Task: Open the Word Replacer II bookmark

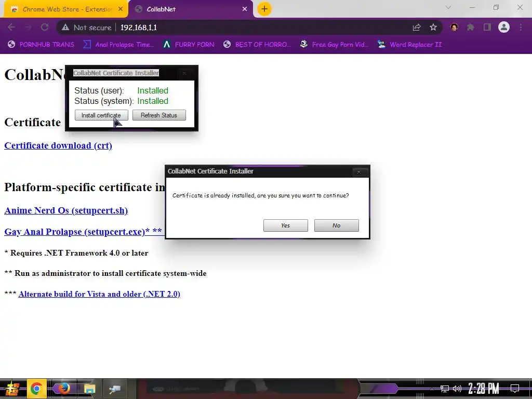Action: coord(409,45)
